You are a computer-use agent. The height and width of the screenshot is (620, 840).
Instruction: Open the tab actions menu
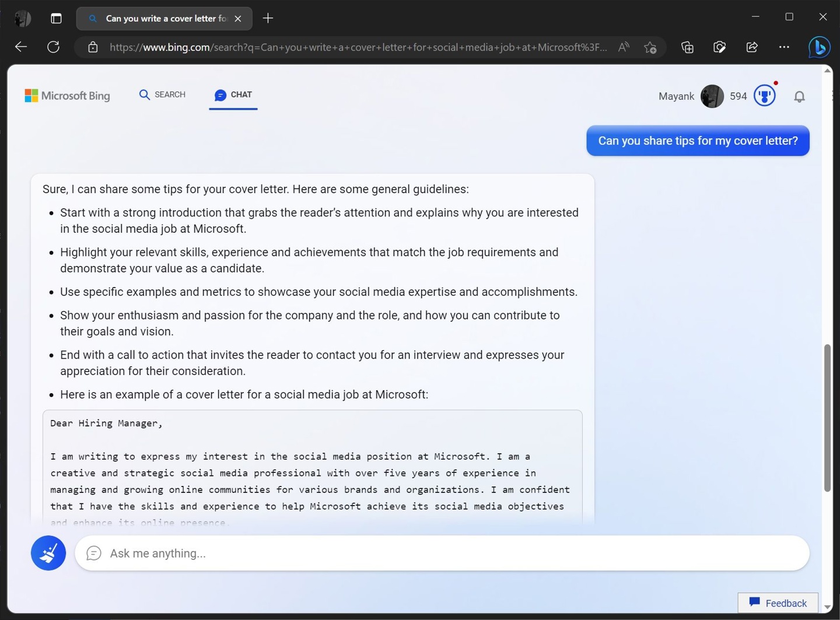tap(56, 18)
